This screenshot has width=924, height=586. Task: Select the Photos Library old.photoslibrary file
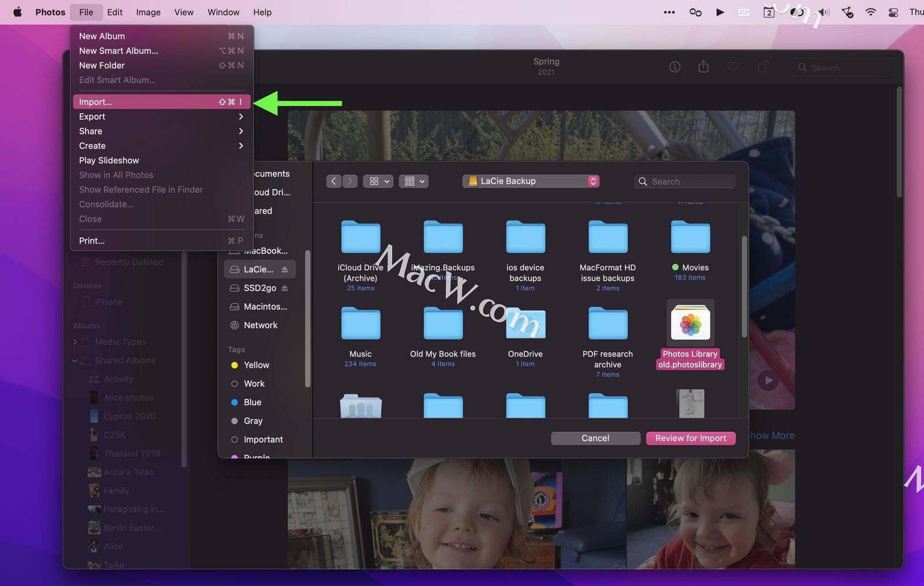pos(690,335)
